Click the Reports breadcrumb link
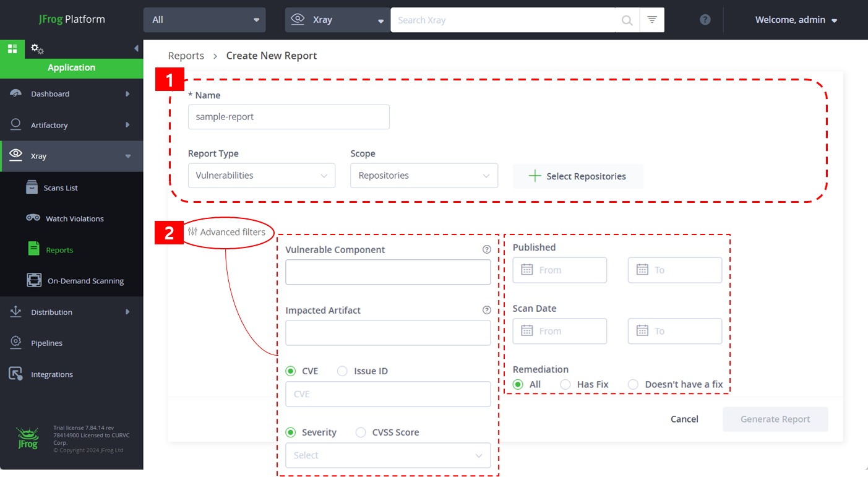Viewport: 868px width, 477px height. 186,56
